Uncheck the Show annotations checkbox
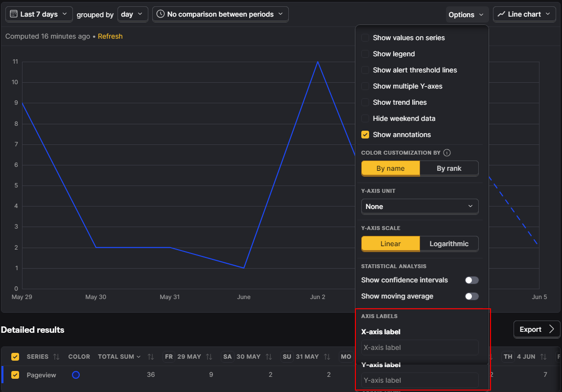This screenshot has height=392, width=562. point(365,135)
